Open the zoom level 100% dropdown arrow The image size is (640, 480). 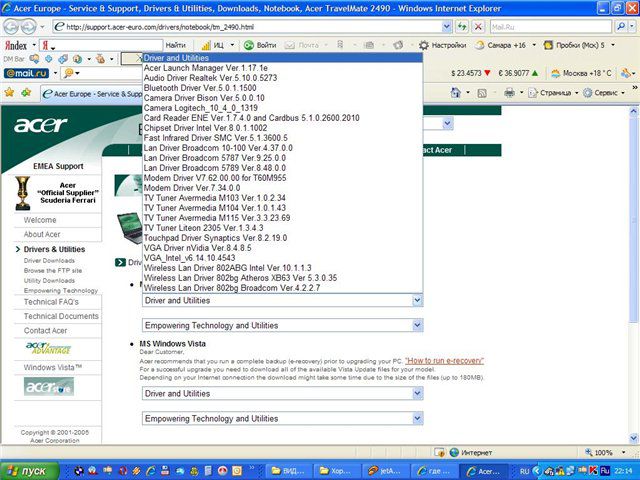coord(623,452)
